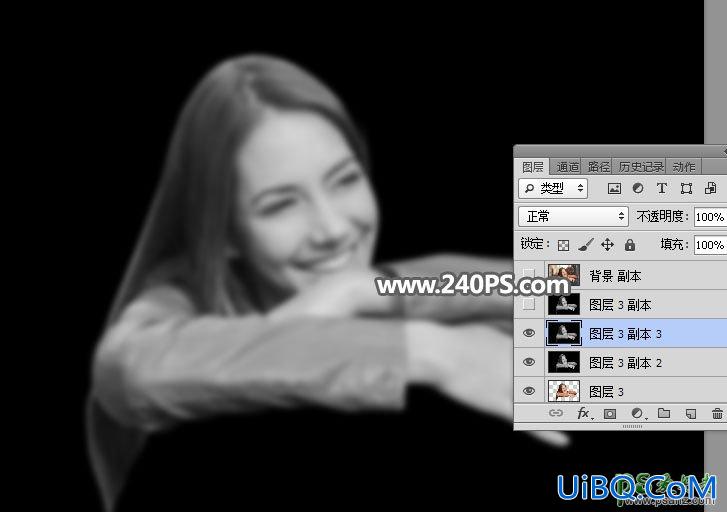Filter layers by type (T) icon
The image size is (727, 512).
(x=662, y=188)
